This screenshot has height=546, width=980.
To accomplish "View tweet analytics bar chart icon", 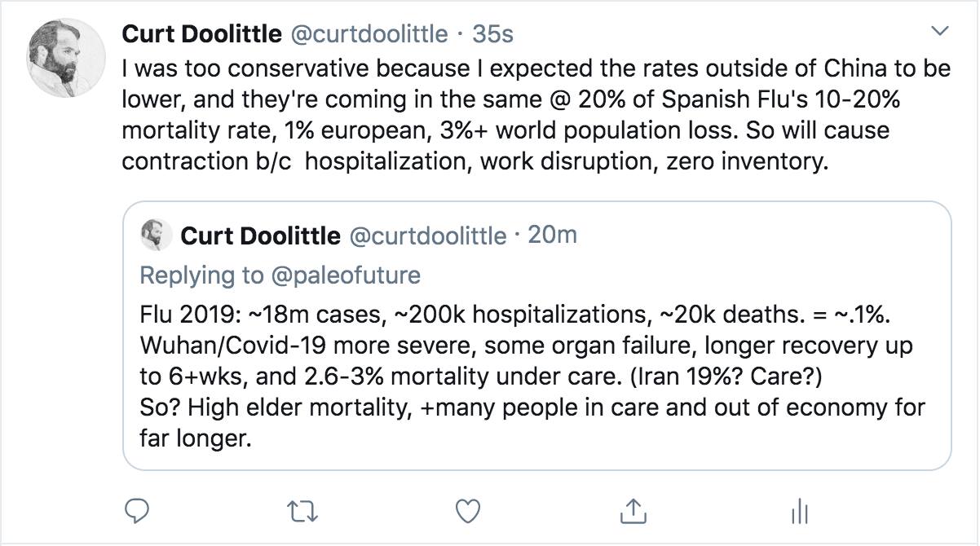I will pyautogui.click(x=800, y=512).
